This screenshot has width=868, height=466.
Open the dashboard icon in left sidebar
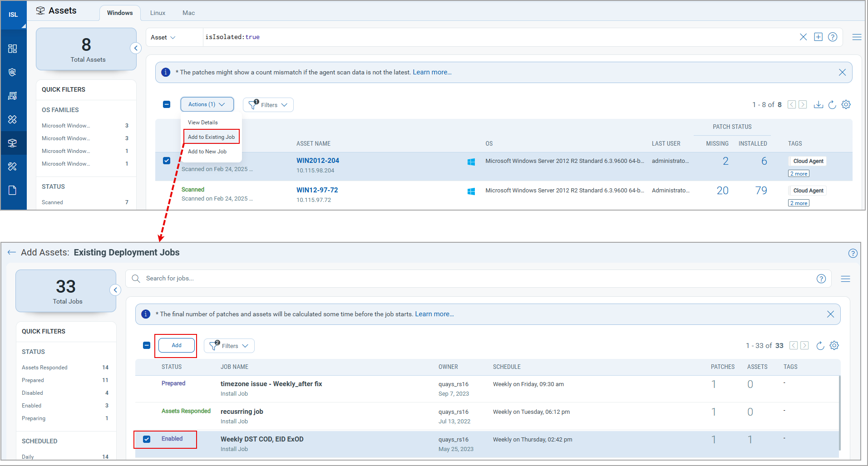point(13,49)
